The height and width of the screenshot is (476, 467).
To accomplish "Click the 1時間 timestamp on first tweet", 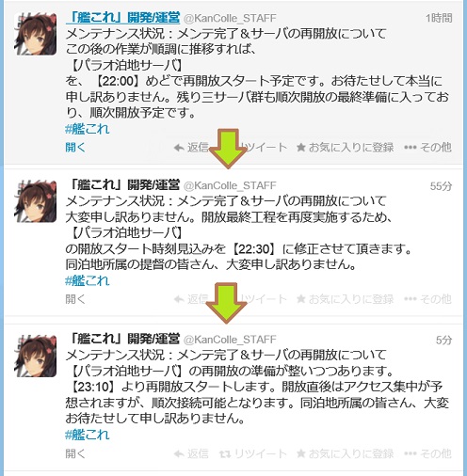I will [x=439, y=18].
